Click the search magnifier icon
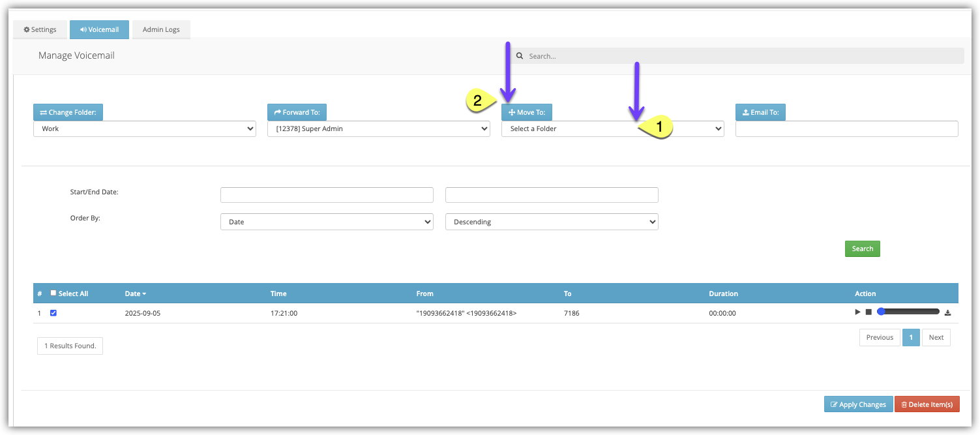The image size is (980, 435). (x=520, y=56)
